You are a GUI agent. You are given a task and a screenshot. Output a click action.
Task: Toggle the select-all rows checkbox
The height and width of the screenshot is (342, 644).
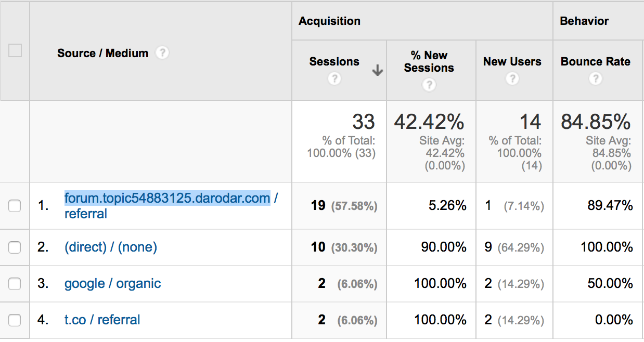pyautogui.click(x=15, y=50)
